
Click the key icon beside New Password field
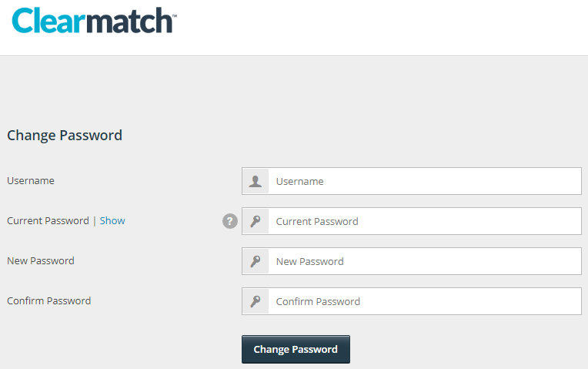click(256, 261)
